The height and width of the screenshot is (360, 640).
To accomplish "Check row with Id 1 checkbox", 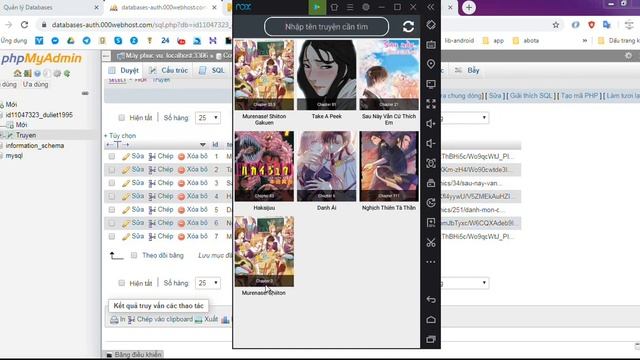I will pyautogui.click(x=111, y=156).
